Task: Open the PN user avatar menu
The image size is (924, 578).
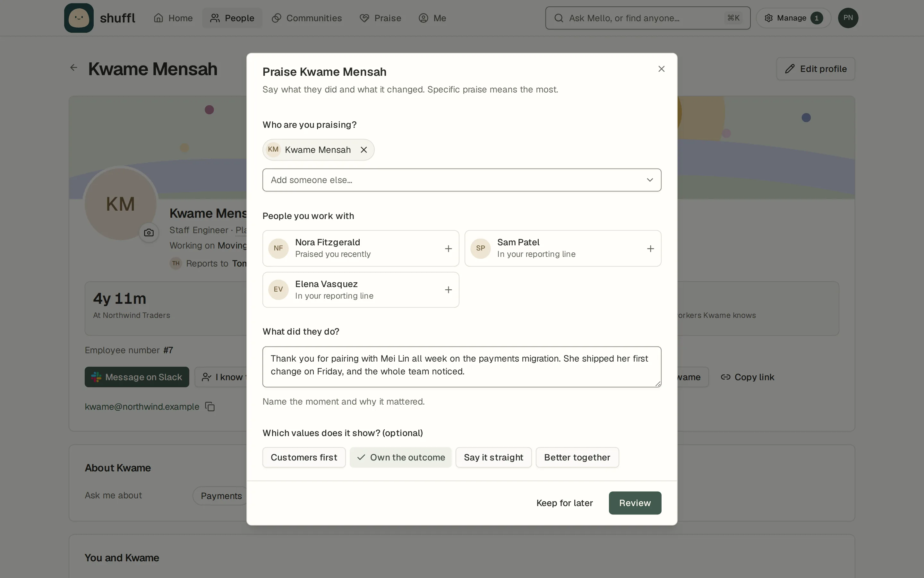Action: (x=848, y=18)
